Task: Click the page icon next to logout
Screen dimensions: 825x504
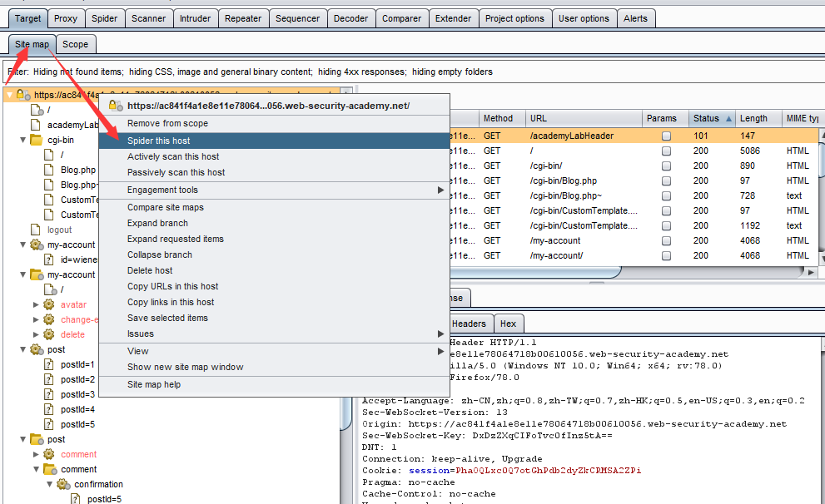Action: point(37,230)
